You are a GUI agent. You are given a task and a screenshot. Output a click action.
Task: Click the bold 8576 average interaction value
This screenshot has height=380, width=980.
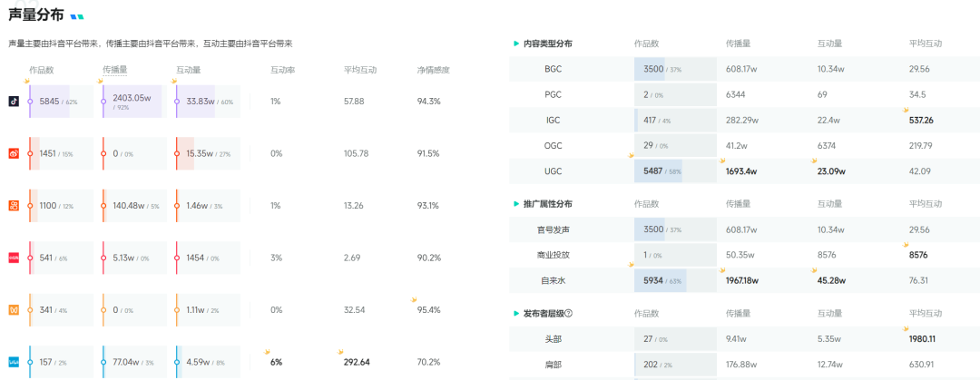[x=918, y=255]
